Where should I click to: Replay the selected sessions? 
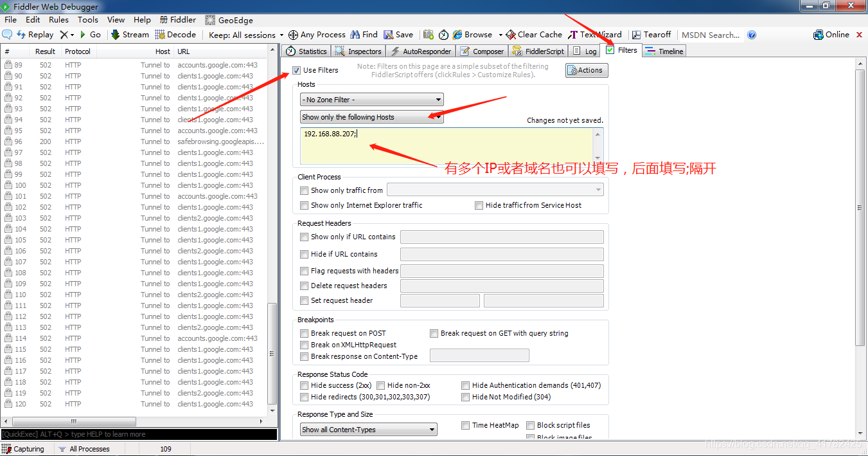click(x=35, y=35)
